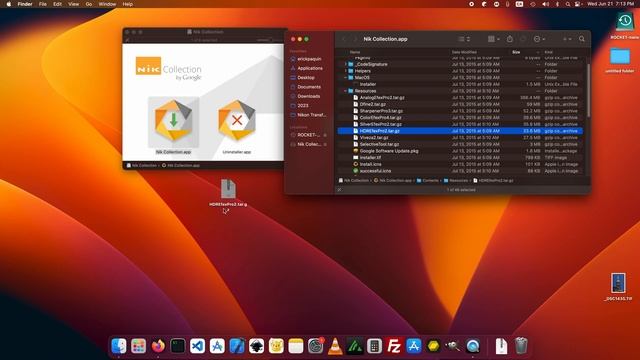Expand the Helpers folder

point(345,71)
